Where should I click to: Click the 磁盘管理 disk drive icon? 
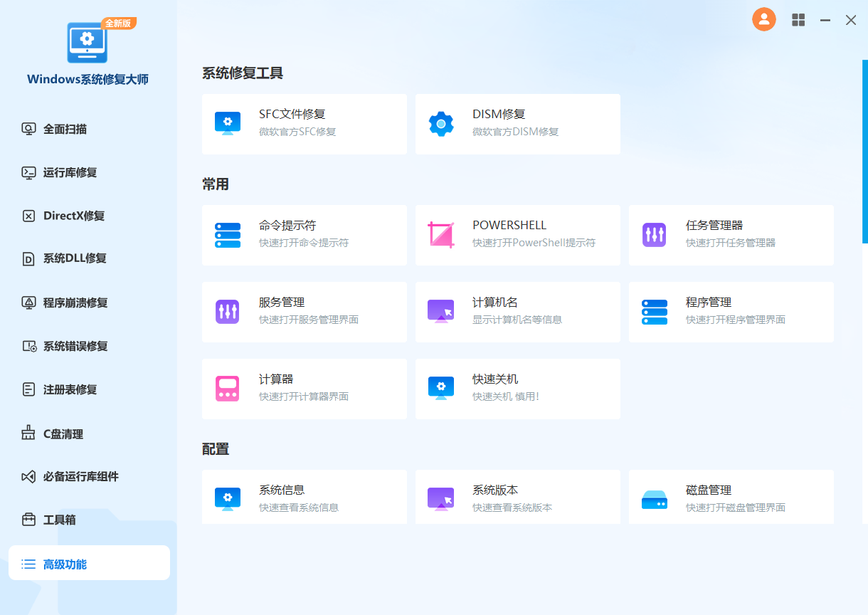(655, 500)
